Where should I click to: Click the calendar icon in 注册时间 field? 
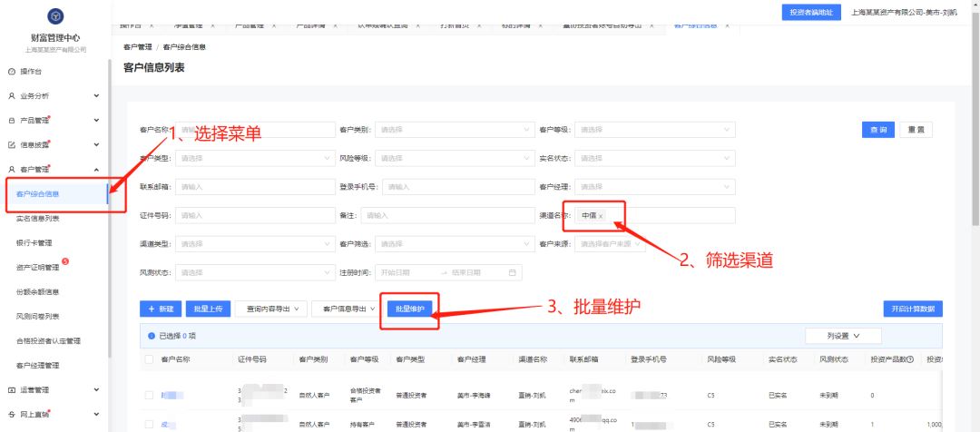point(513,272)
